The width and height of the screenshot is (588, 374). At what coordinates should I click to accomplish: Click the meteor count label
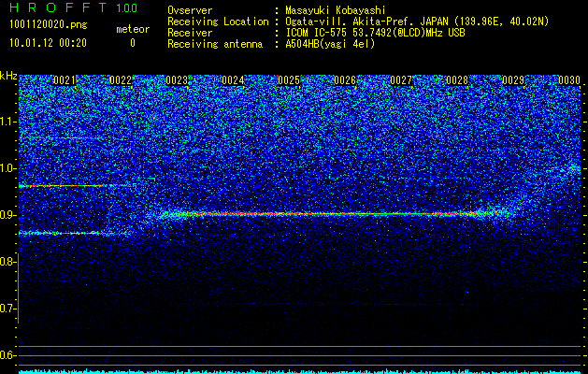[133, 29]
